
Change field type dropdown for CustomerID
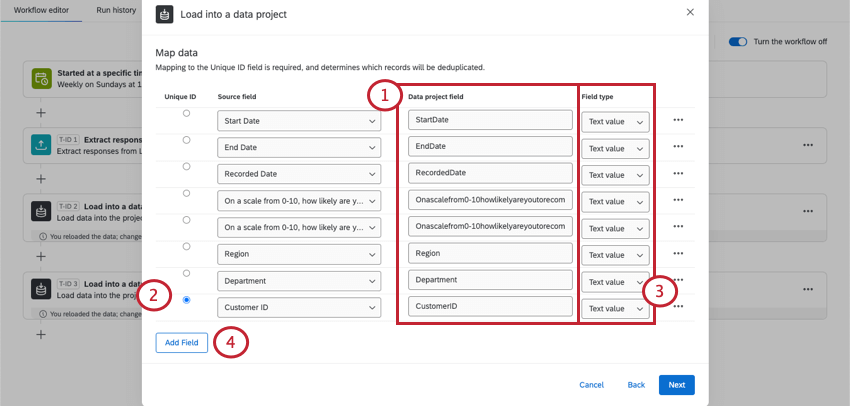[x=615, y=308]
